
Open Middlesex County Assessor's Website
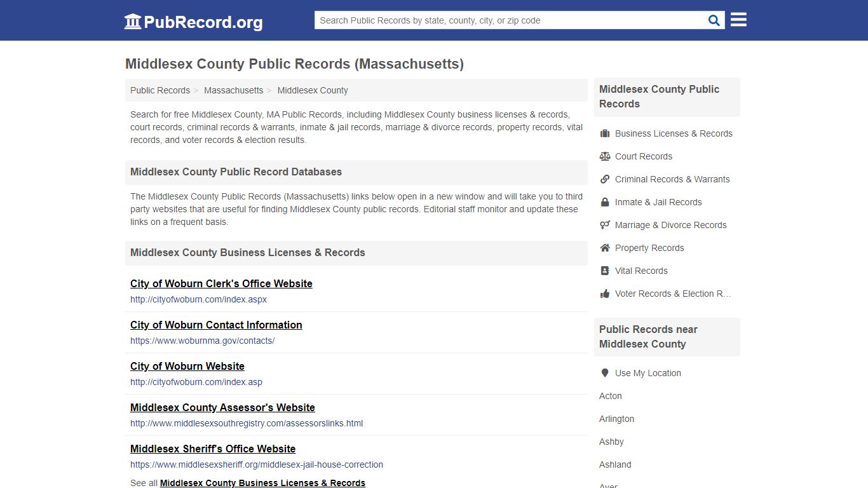pos(222,407)
